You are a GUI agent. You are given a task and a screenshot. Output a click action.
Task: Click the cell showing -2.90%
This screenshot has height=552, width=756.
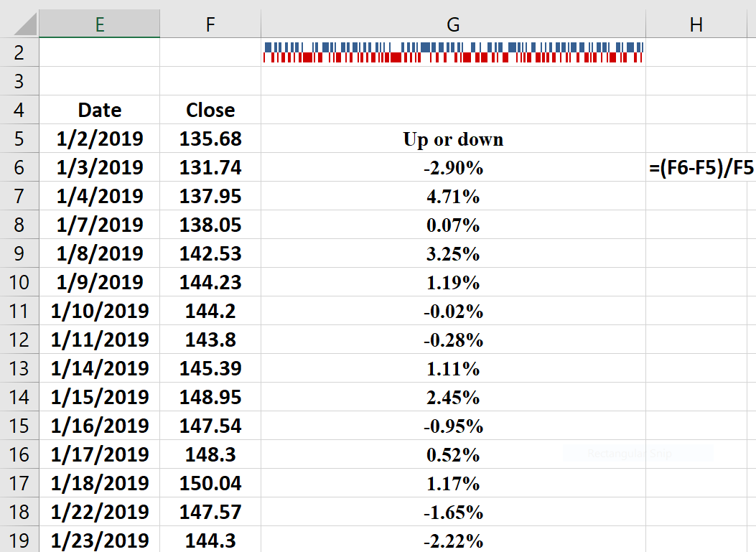coord(453,168)
